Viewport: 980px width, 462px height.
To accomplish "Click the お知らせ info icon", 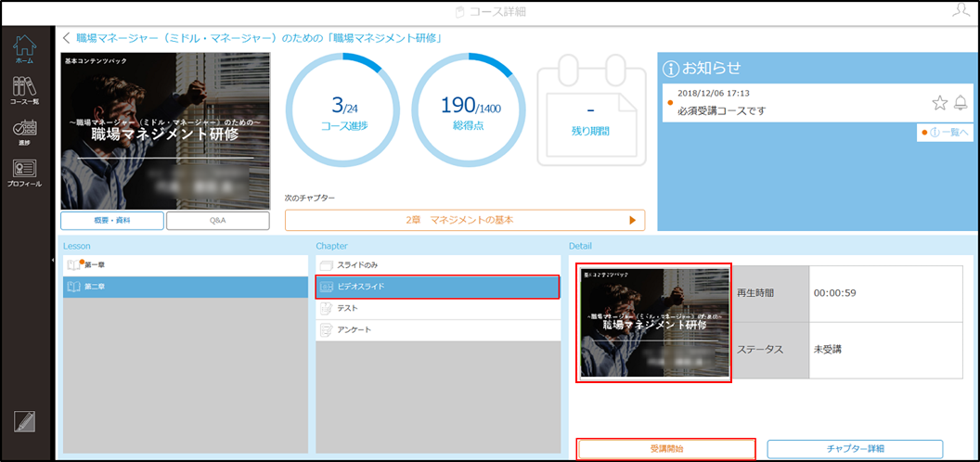I will (673, 68).
